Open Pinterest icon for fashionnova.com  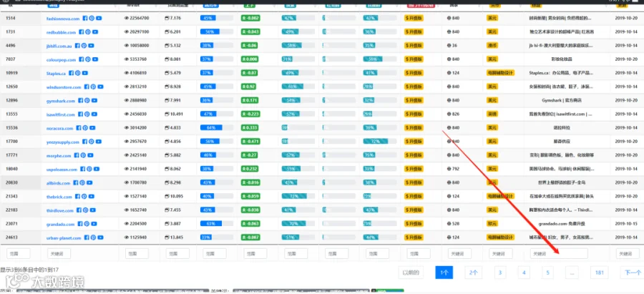pos(92,18)
